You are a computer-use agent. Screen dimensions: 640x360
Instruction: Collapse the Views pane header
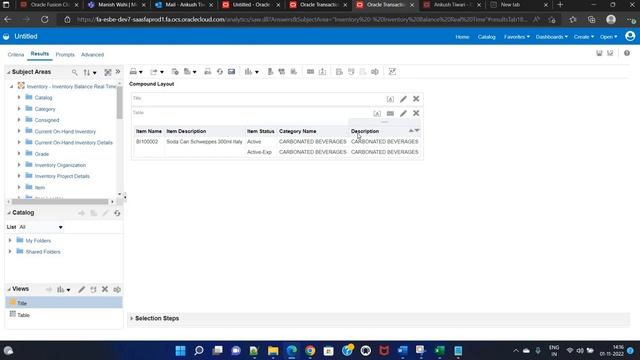click(9, 289)
